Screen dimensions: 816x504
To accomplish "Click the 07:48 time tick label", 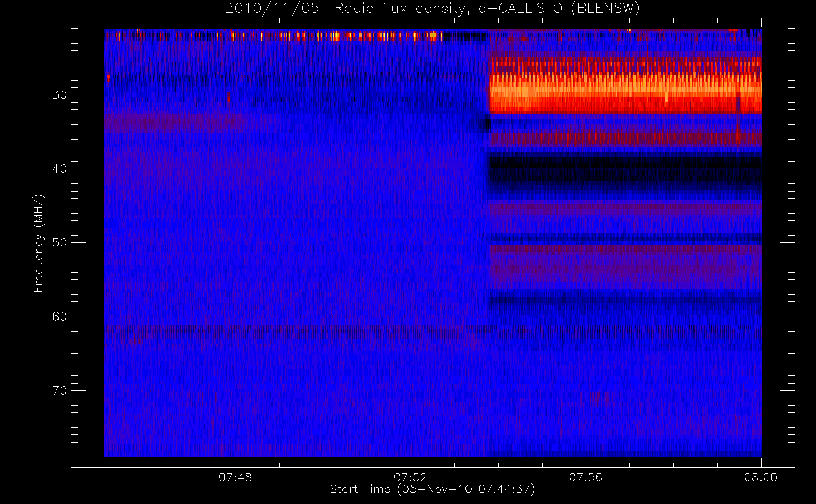I will pyautogui.click(x=235, y=477).
